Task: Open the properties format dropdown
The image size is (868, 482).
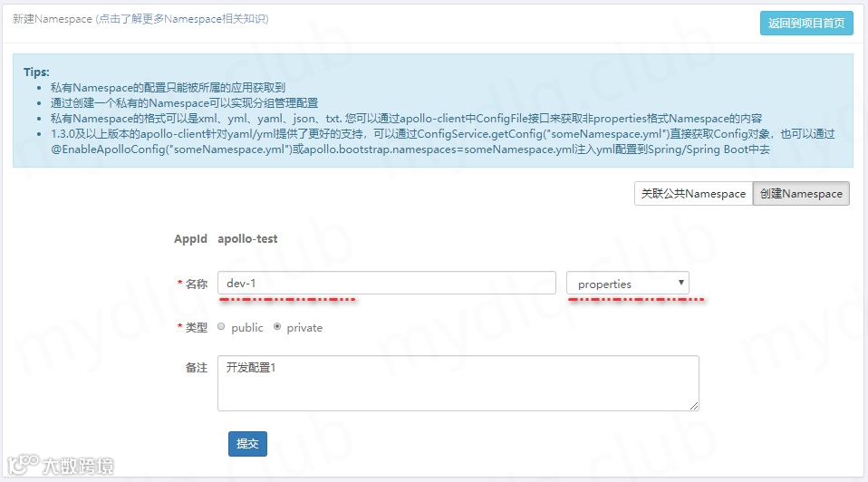Action: [x=627, y=284]
